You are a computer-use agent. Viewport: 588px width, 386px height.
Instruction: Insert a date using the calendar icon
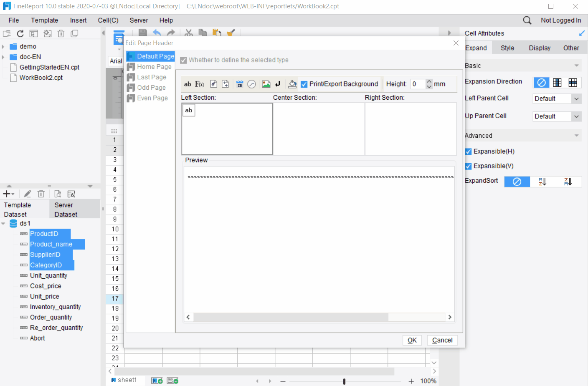[239, 84]
